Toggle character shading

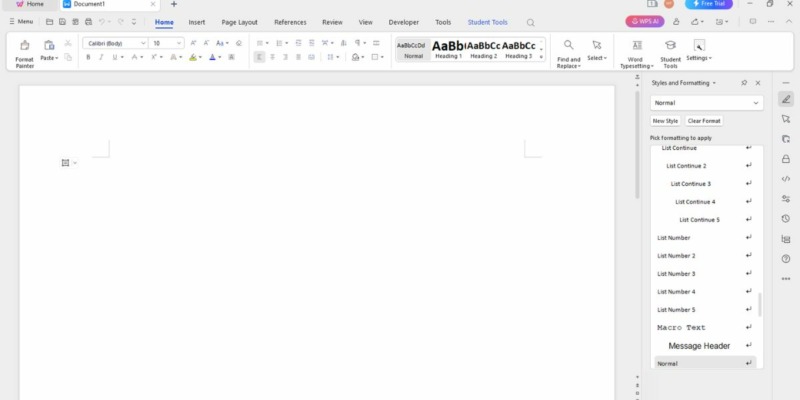tap(231, 57)
